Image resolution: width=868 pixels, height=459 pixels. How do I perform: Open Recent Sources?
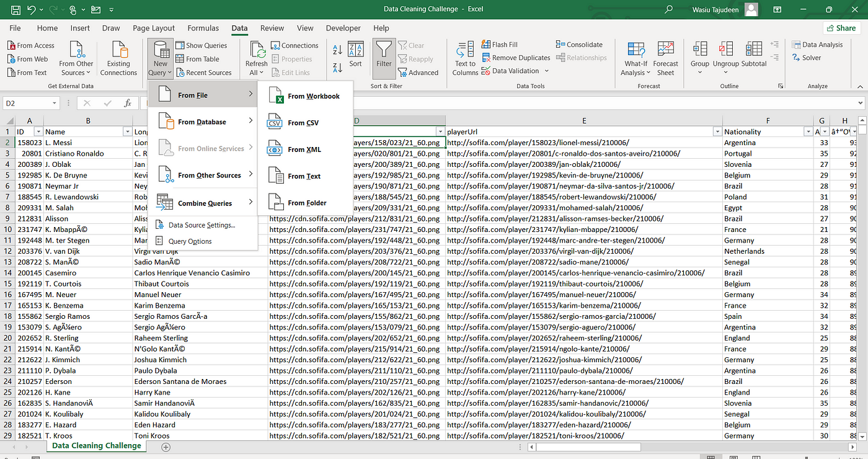click(203, 73)
